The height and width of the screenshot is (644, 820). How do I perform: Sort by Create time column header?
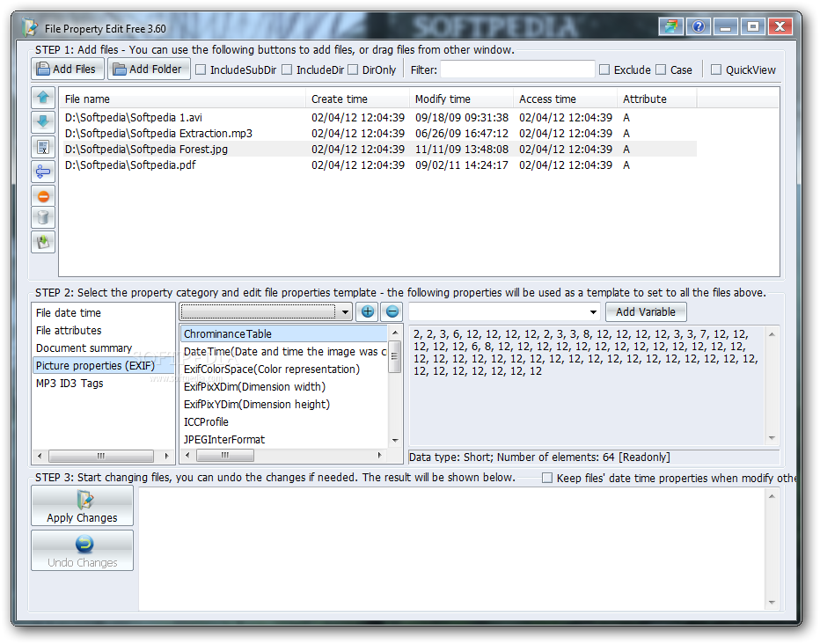357,99
